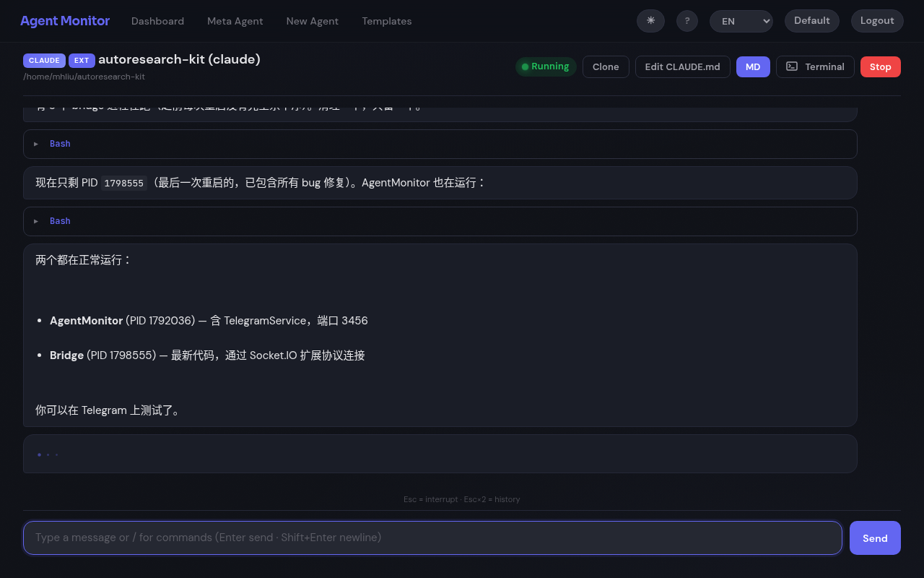Image resolution: width=924 pixels, height=578 pixels.
Task: Open the Terminal button with console icon
Action: [x=815, y=66]
